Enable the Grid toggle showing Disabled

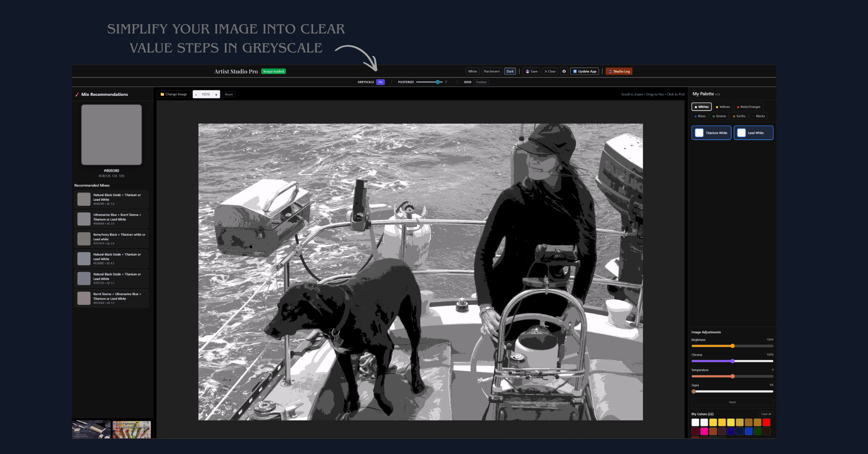click(x=481, y=82)
